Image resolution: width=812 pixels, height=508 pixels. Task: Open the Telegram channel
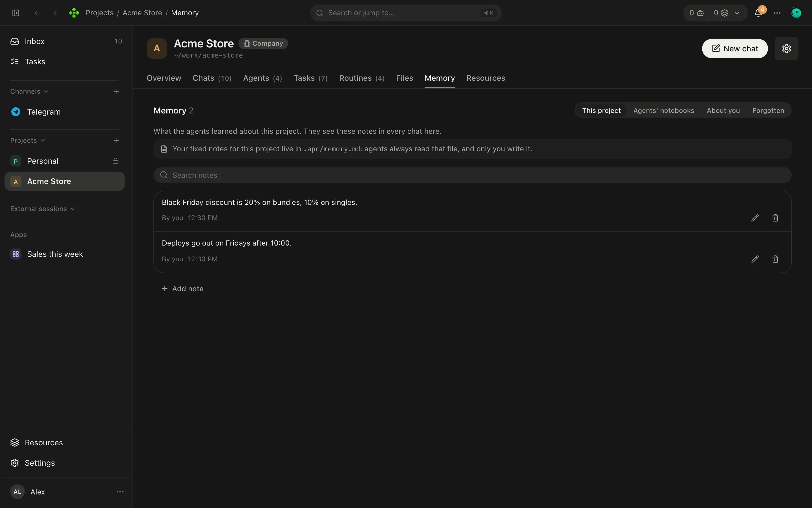(x=64, y=112)
